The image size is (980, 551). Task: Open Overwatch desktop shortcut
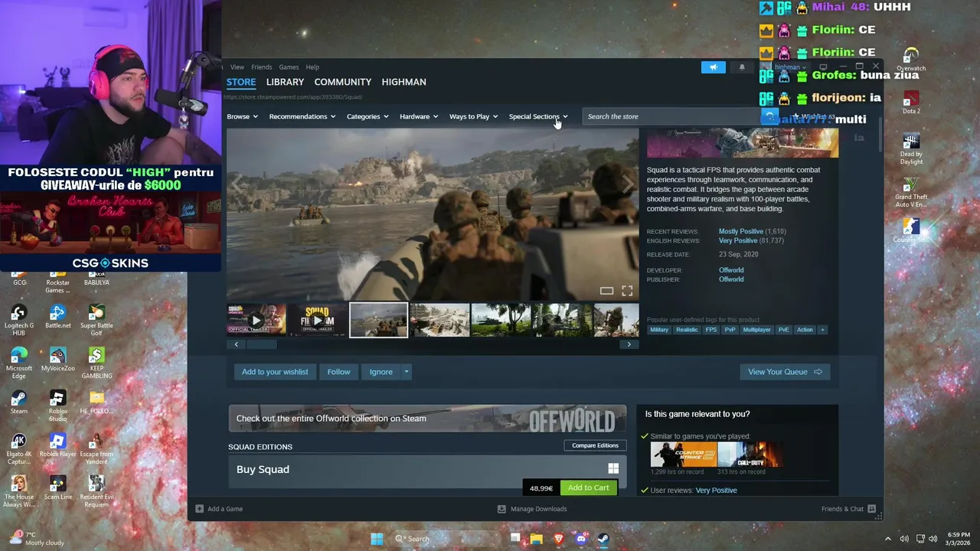tap(911, 59)
